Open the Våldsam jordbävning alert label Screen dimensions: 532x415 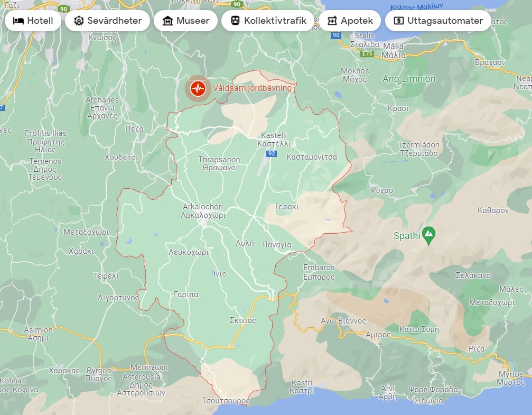pyautogui.click(x=252, y=88)
